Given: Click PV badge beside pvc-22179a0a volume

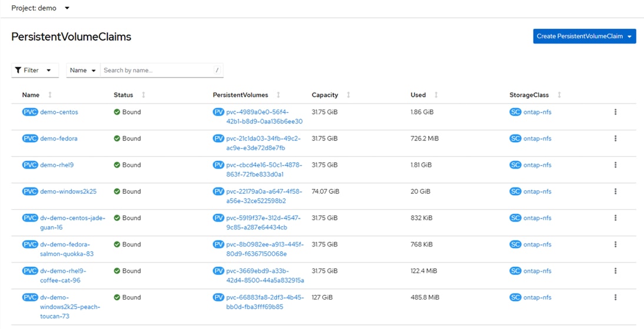Looking at the screenshot, I should coord(219,191).
